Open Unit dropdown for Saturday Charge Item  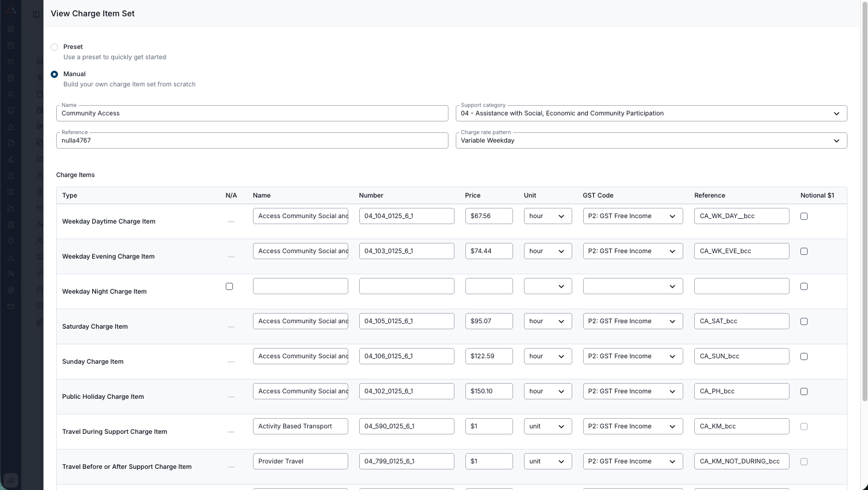[x=547, y=321]
